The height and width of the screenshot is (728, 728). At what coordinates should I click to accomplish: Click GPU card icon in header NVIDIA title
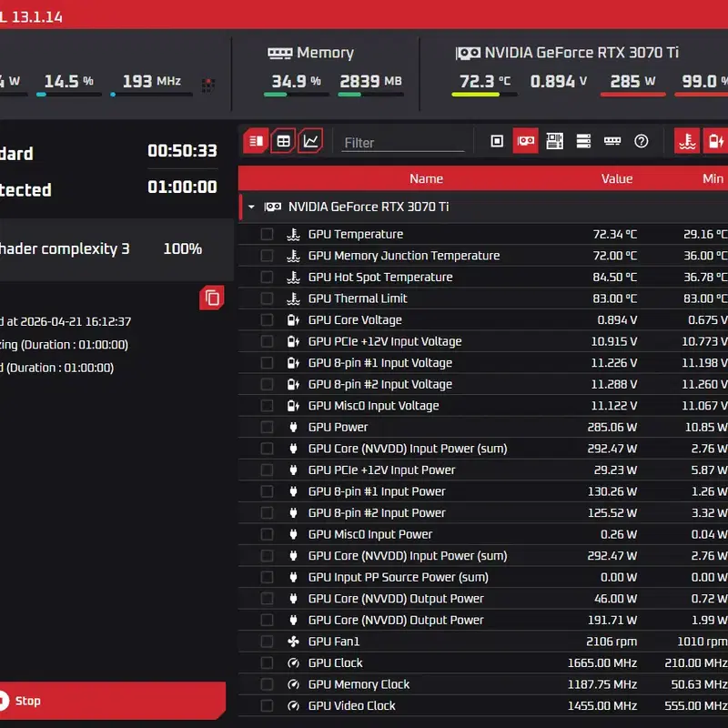click(468, 53)
